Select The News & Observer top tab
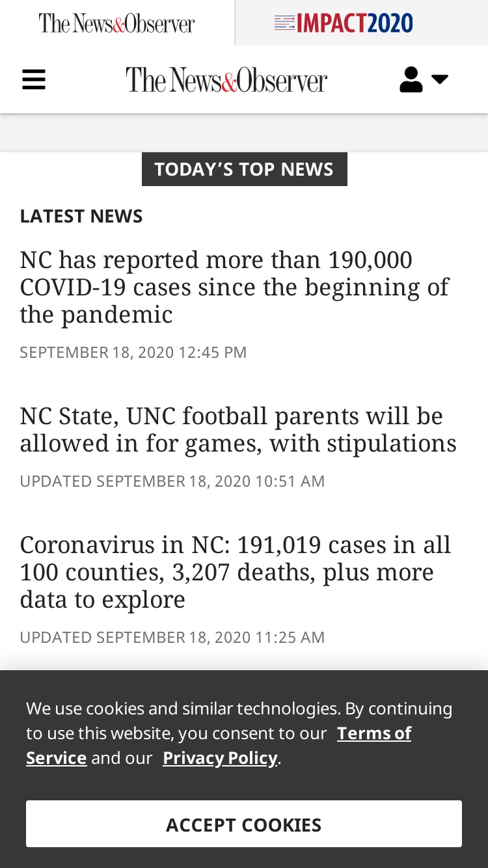The height and width of the screenshot is (868, 488). coord(116,23)
